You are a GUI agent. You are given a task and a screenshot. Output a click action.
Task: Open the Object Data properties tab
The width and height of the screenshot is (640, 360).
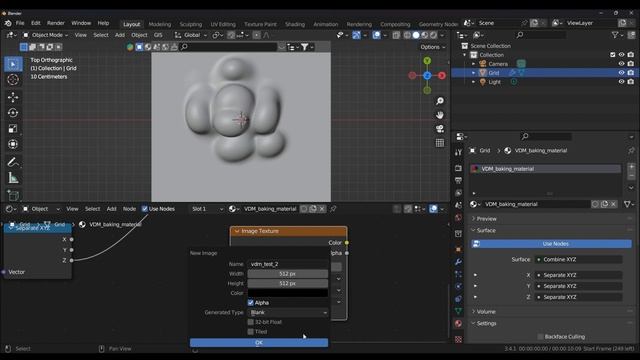(458, 311)
